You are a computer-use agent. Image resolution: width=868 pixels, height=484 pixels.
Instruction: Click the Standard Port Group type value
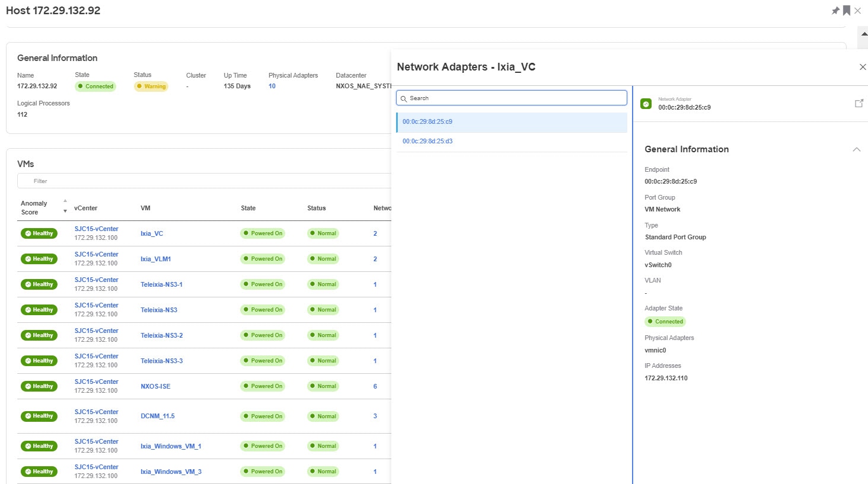pyautogui.click(x=675, y=237)
